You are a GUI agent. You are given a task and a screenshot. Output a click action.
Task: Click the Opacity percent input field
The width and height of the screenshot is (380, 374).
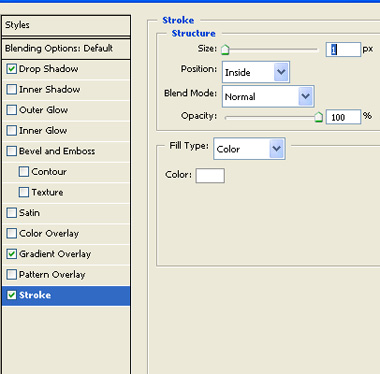pyautogui.click(x=343, y=117)
